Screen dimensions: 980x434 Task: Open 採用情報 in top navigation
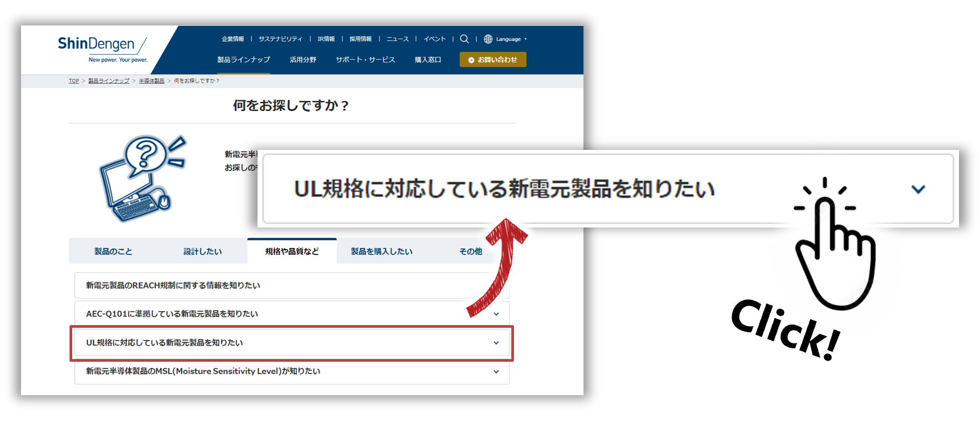(x=360, y=39)
